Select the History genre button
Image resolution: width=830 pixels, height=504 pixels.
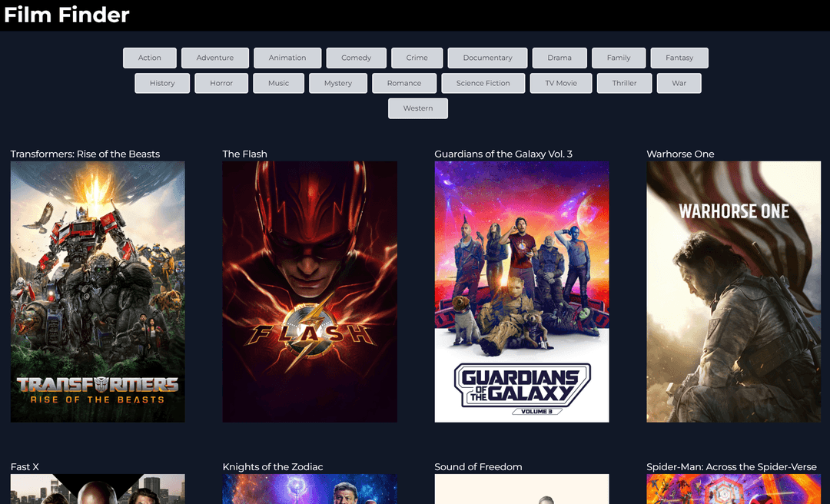tap(162, 83)
